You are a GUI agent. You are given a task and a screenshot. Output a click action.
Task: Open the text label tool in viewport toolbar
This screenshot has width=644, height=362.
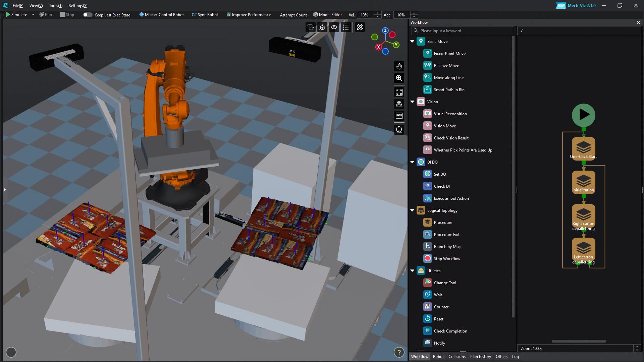[311, 27]
